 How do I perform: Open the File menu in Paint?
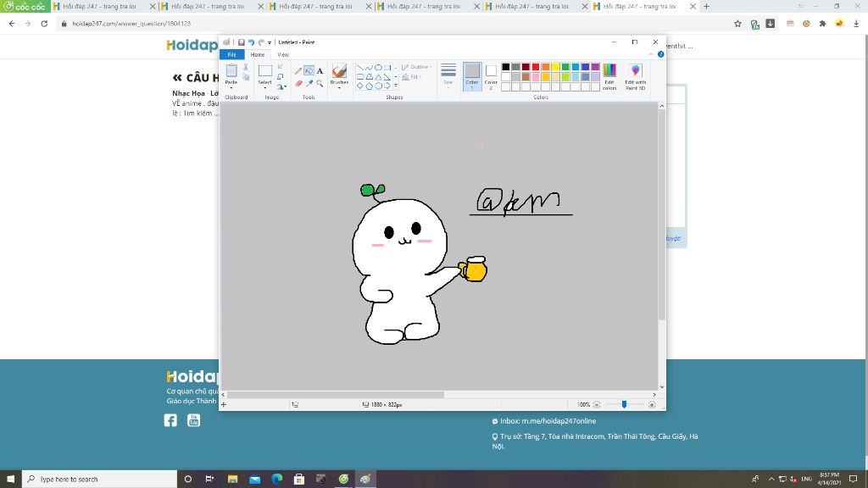(x=232, y=54)
